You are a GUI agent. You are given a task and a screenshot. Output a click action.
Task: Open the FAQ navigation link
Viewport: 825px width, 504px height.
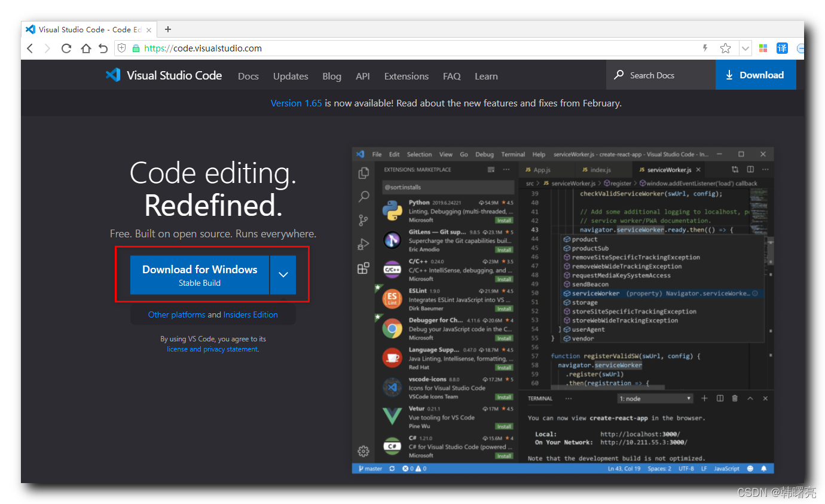[x=452, y=77]
